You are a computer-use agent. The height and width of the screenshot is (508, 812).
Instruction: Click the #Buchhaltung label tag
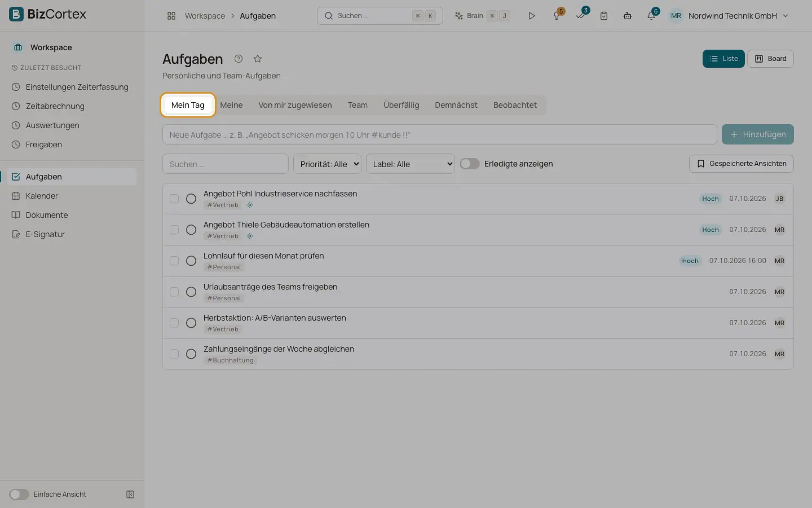(230, 360)
